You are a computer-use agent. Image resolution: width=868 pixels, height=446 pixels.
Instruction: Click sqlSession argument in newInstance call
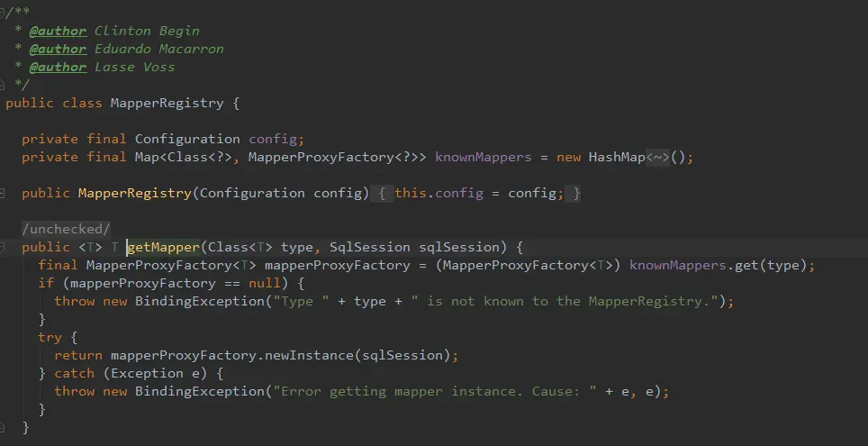pos(402,356)
